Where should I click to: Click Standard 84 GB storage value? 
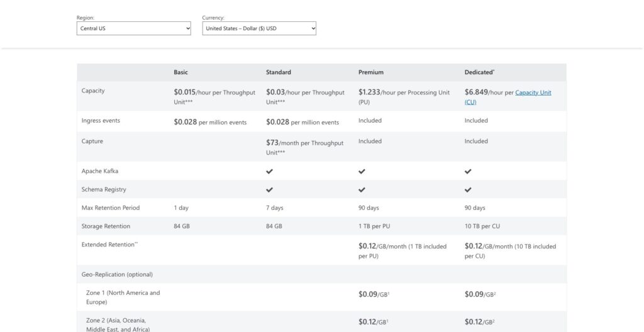click(x=274, y=226)
